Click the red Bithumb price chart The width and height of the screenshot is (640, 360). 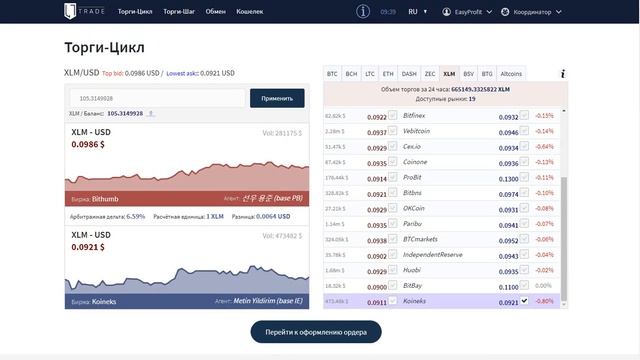pos(187,176)
